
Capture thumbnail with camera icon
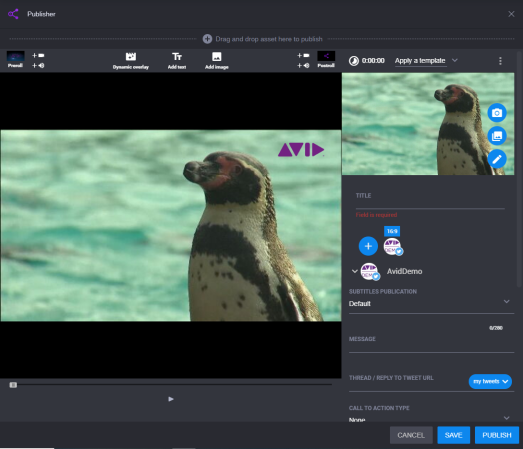[x=497, y=113]
